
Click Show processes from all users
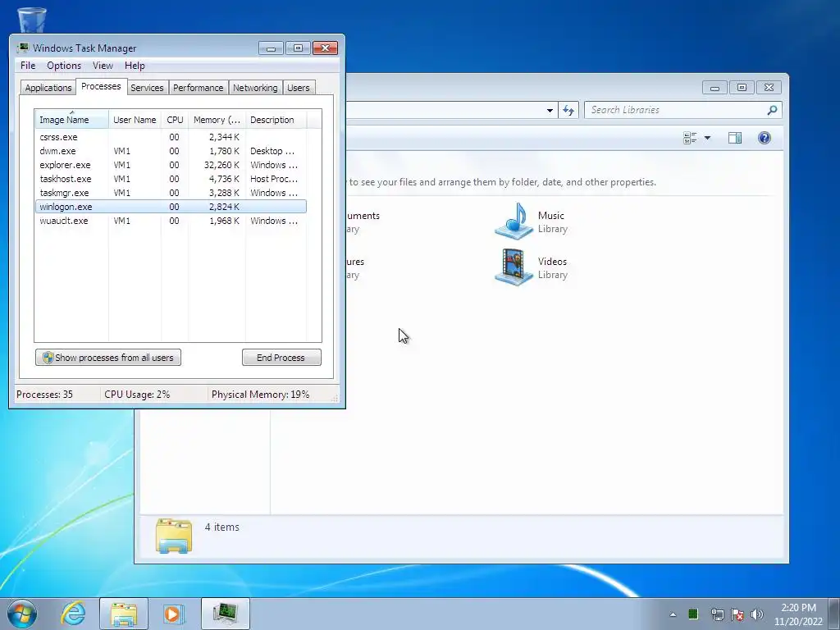click(x=108, y=358)
